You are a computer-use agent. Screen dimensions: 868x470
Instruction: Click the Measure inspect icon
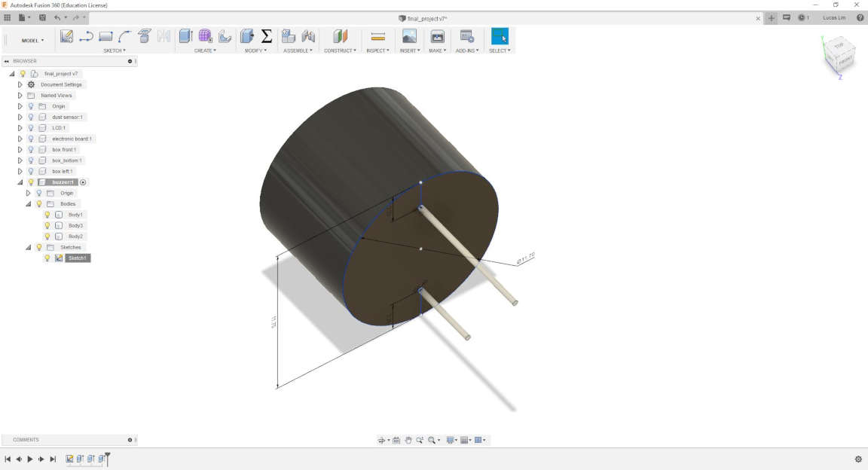[x=378, y=37]
